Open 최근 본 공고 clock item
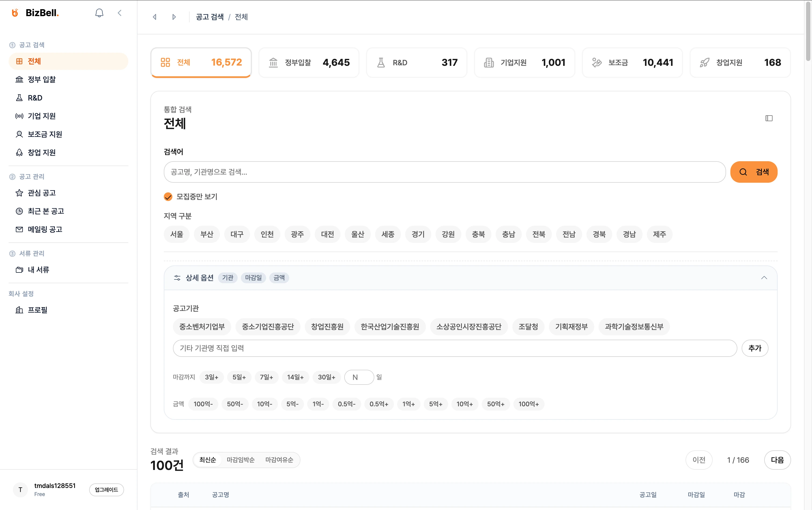The height and width of the screenshot is (510, 812). 45,211
